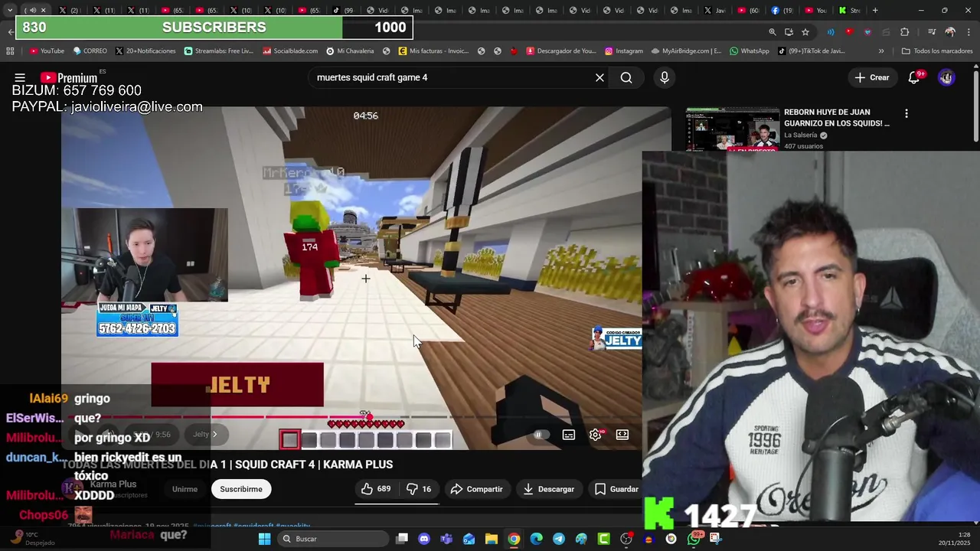Open new browser tab
Image resolution: width=980 pixels, height=551 pixels.
click(x=875, y=10)
